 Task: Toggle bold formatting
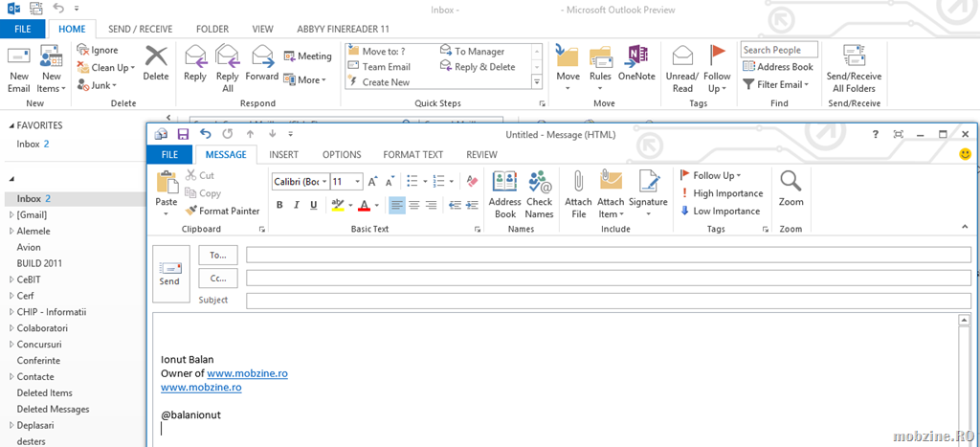pos(279,205)
